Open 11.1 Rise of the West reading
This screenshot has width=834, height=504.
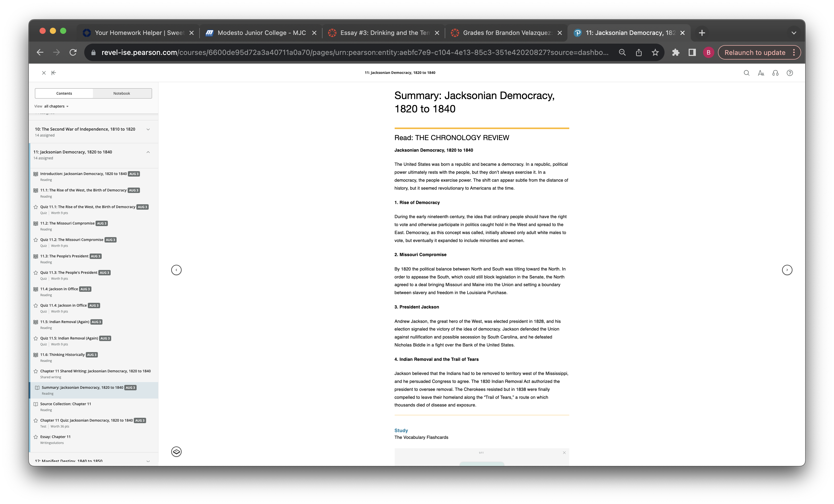click(x=83, y=190)
